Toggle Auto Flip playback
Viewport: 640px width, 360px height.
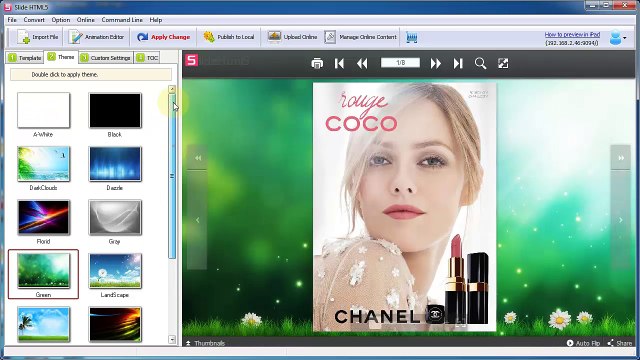[583, 343]
